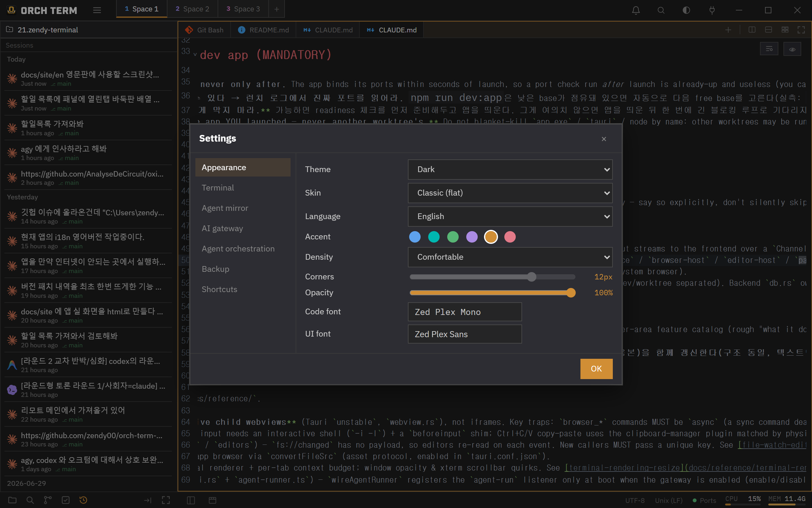Toggle the side panel layout icon in status bar
The width and height of the screenshot is (812, 508).
coord(191,500)
